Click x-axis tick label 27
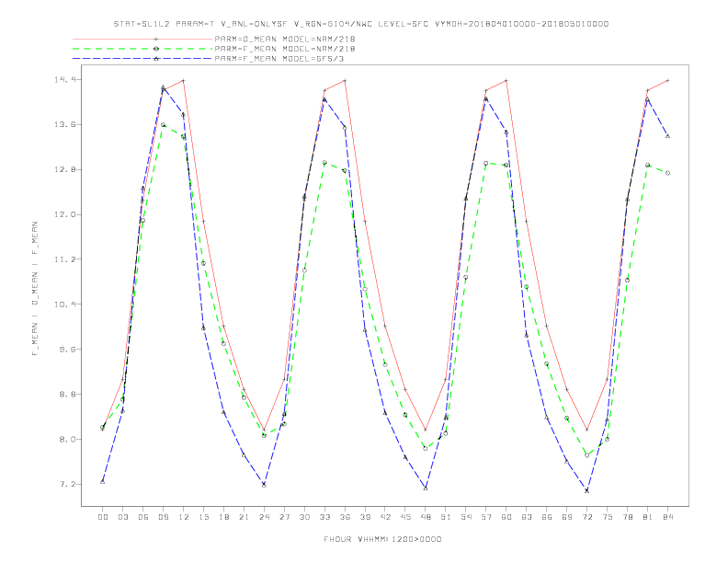The height and width of the screenshot is (563, 728). pyautogui.click(x=284, y=517)
